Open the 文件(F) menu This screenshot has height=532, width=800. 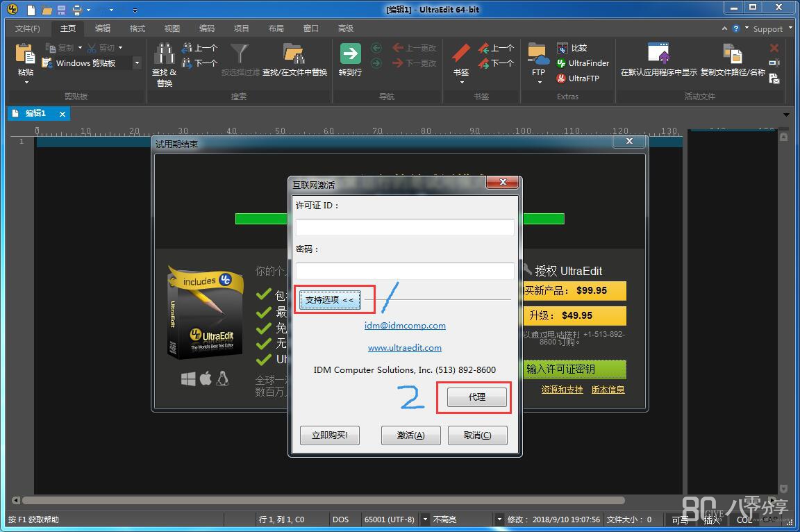28,28
